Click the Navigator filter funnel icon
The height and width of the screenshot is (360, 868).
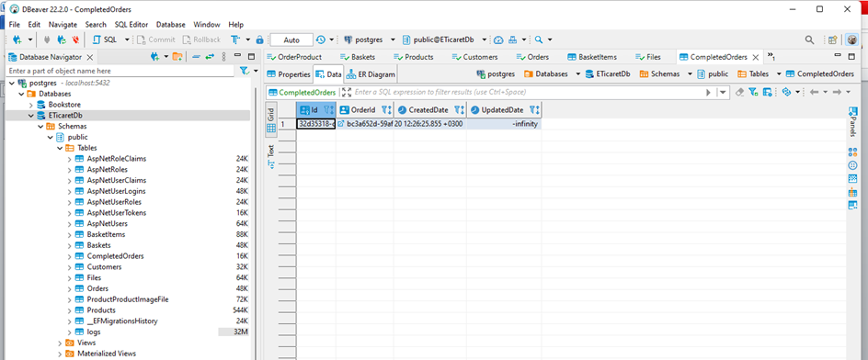(245, 71)
